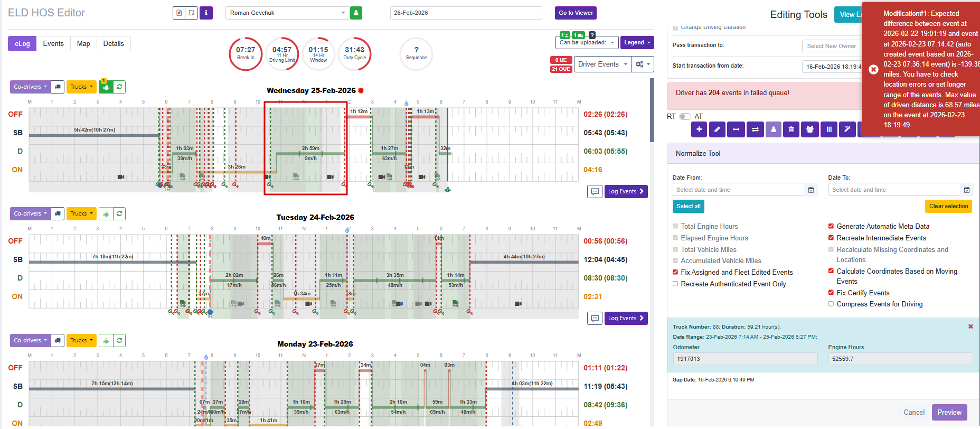Refresh the Tuesday 24-Feb-2026 log
The image size is (980, 429).
pyautogui.click(x=120, y=213)
